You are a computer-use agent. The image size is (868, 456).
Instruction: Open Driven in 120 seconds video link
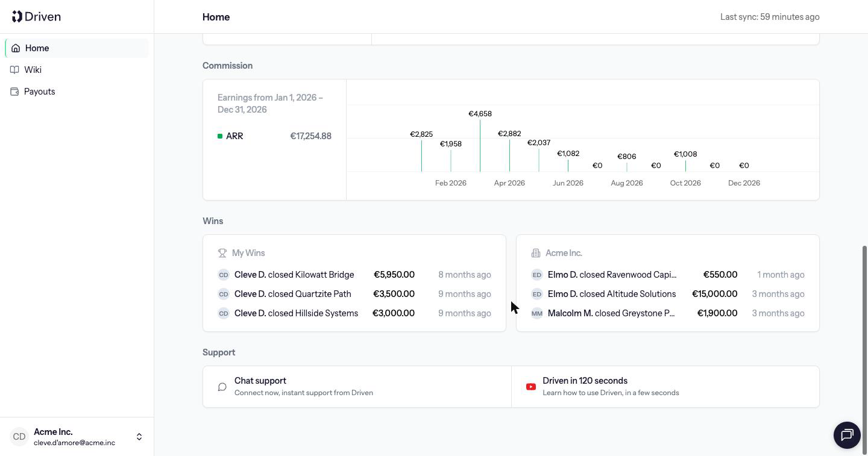coord(665,387)
